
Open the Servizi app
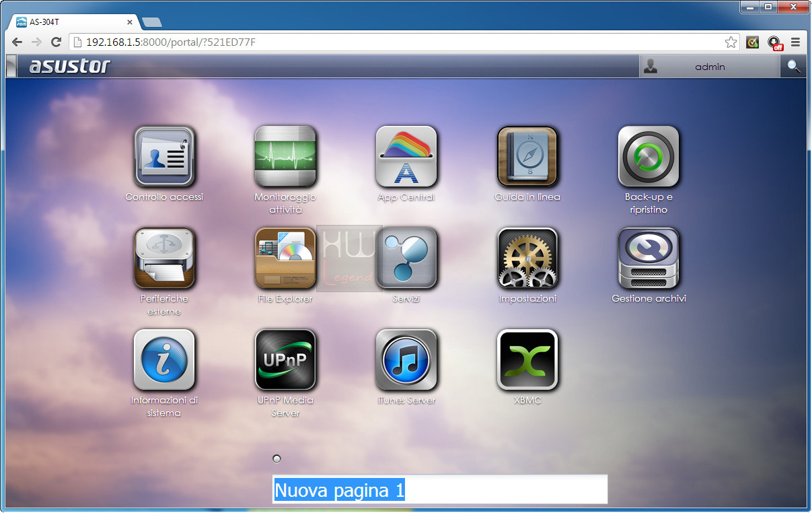coord(406,258)
